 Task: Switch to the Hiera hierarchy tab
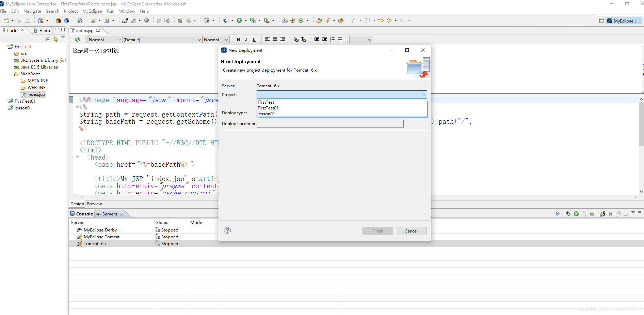[42, 30]
